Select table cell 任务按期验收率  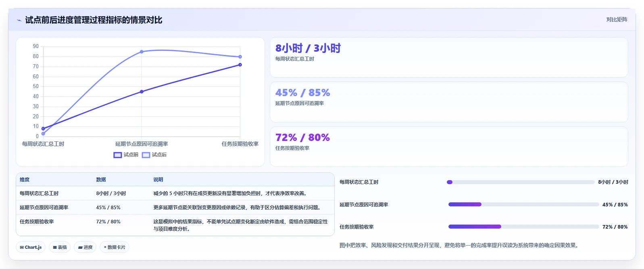coord(37,222)
